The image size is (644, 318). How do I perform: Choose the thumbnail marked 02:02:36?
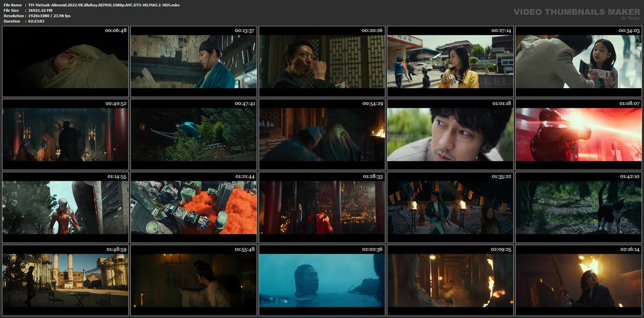click(x=322, y=280)
